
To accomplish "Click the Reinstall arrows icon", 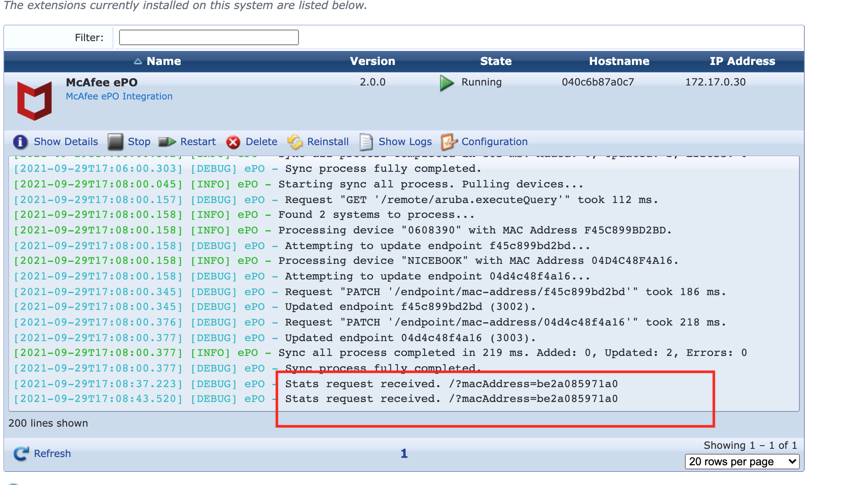I will pyautogui.click(x=295, y=142).
